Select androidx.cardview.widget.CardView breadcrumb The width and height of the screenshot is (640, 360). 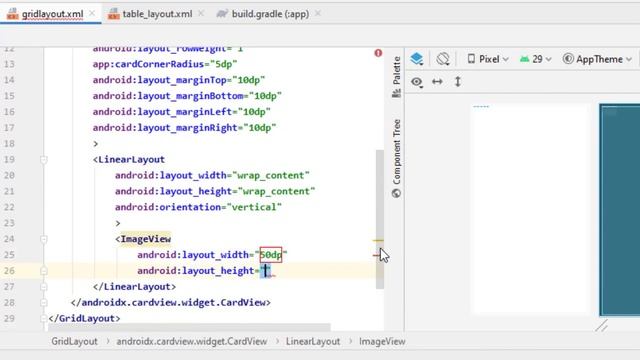[x=192, y=342]
